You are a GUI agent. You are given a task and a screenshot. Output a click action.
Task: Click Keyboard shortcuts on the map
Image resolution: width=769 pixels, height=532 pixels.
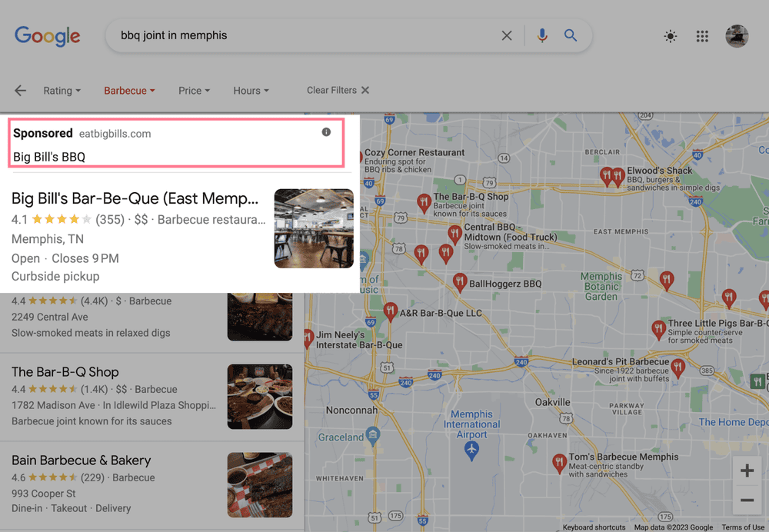pyautogui.click(x=594, y=527)
